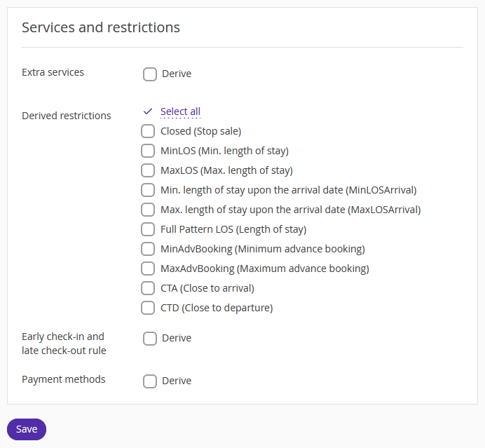485x448 pixels.
Task: Click the Derive label beside Payment methods
Action: click(x=177, y=381)
